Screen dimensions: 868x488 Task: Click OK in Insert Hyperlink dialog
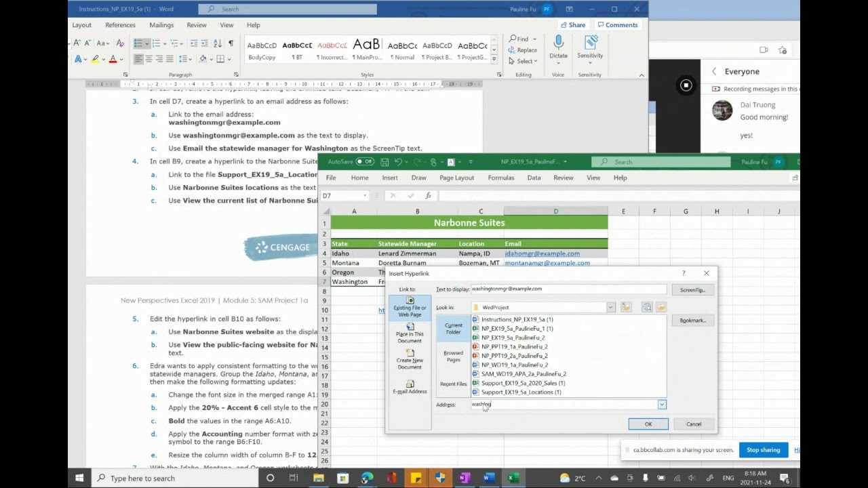coord(648,424)
